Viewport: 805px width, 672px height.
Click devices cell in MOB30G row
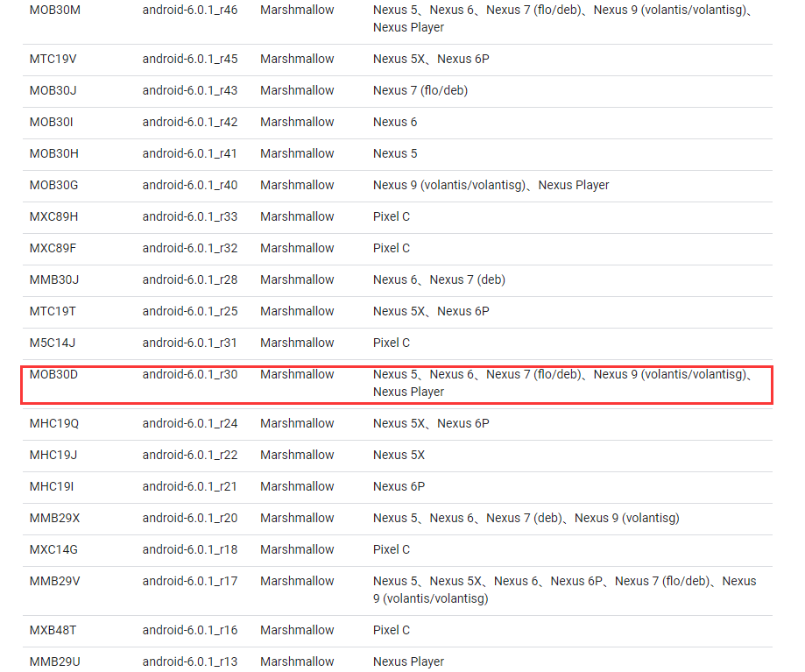(x=491, y=186)
